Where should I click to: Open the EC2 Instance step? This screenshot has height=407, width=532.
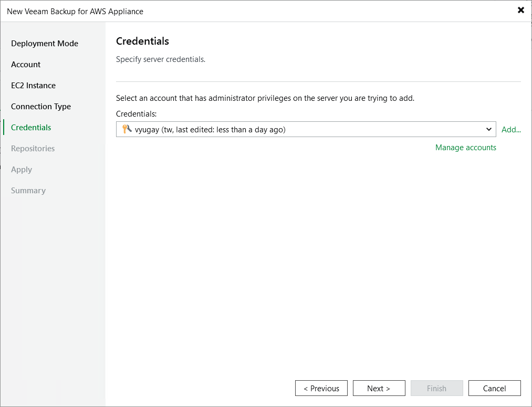click(x=34, y=85)
